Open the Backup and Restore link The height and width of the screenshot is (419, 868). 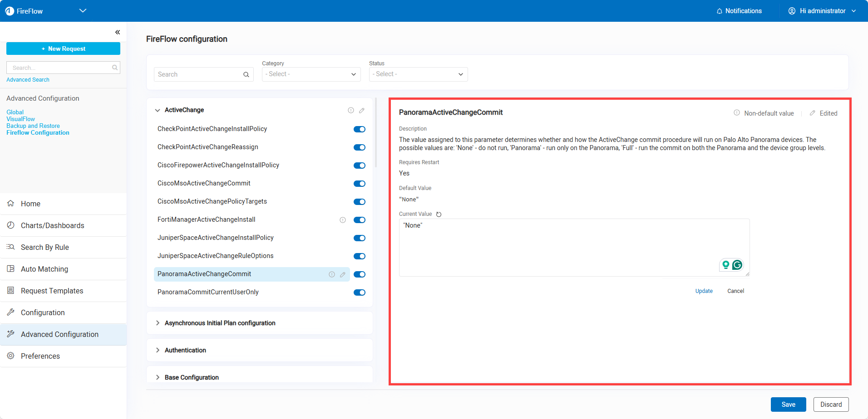coord(33,126)
